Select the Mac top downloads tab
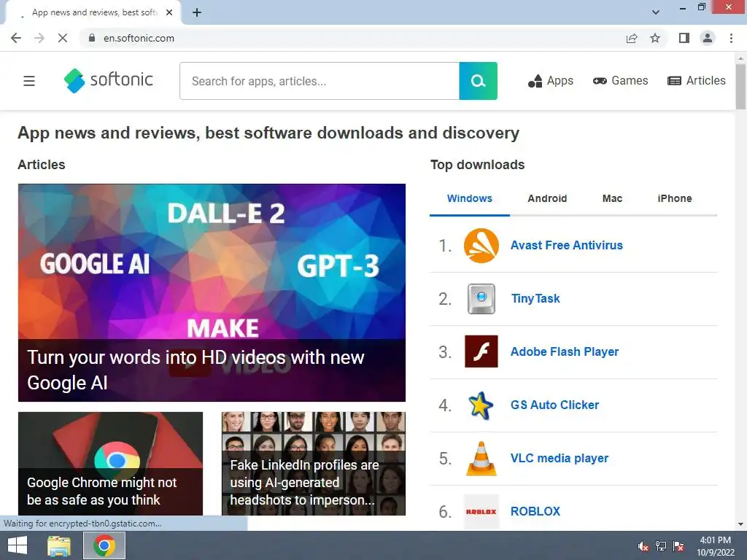This screenshot has height=560, width=747. (612, 198)
